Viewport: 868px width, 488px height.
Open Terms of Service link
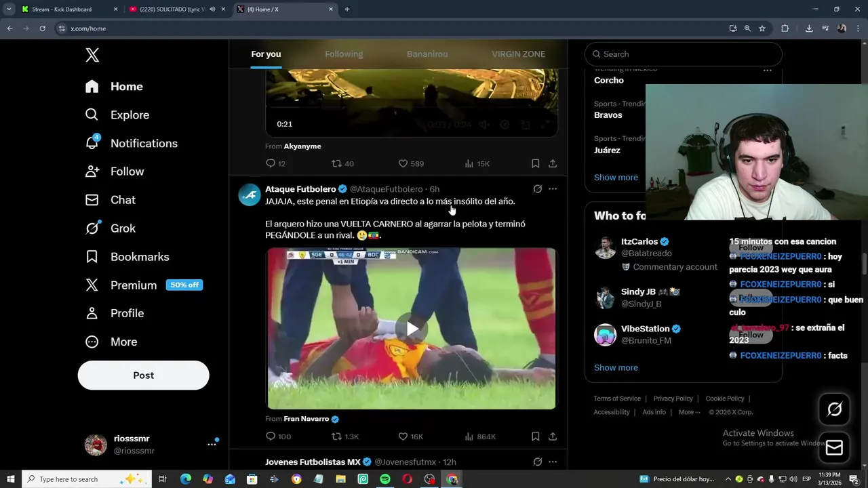point(617,399)
